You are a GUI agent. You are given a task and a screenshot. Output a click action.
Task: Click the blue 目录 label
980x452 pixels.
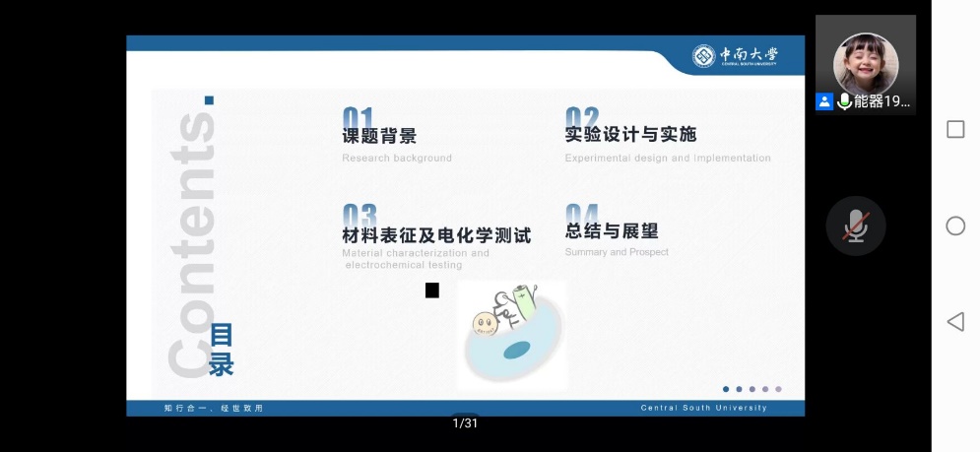click(222, 351)
